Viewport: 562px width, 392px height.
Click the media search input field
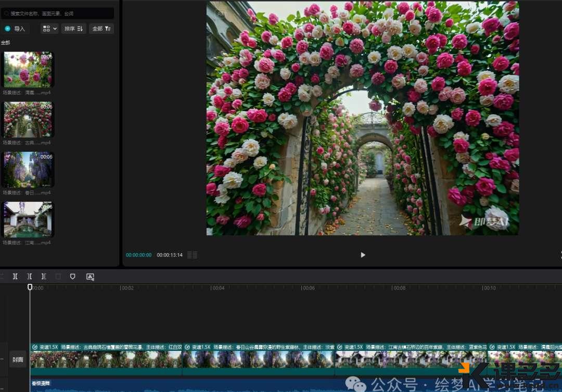pos(57,13)
